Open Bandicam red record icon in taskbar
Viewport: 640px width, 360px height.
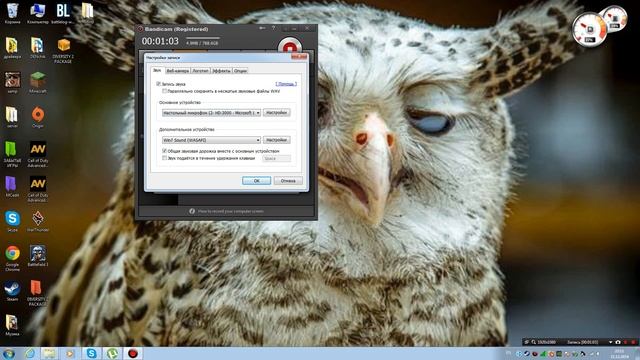pyautogui.click(x=133, y=353)
